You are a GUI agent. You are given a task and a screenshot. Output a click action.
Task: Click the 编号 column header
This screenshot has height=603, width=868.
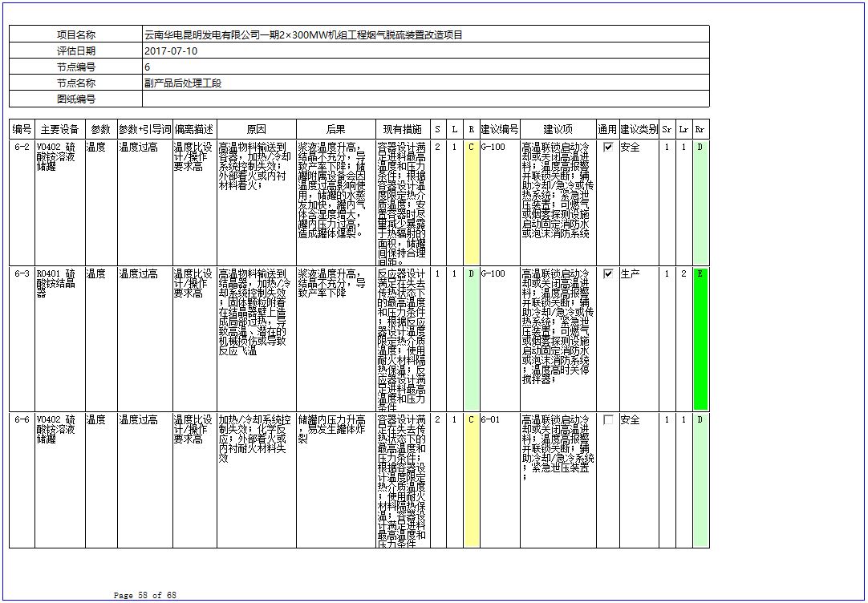[22, 129]
